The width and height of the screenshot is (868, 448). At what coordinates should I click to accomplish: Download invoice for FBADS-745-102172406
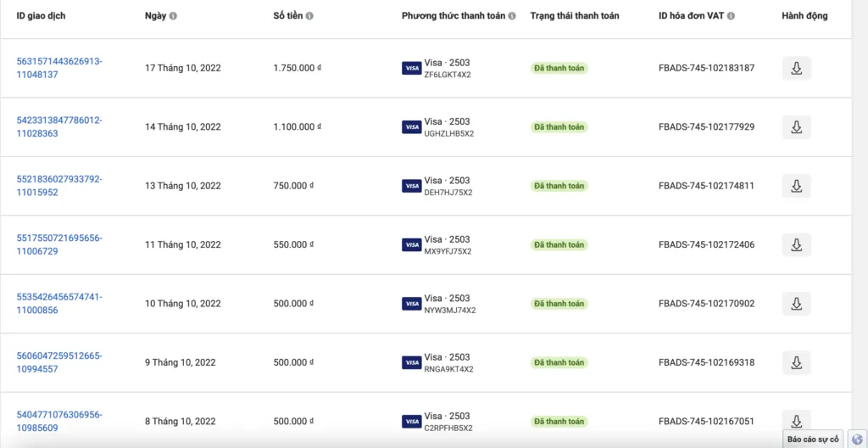pyautogui.click(x=797, y=244)
